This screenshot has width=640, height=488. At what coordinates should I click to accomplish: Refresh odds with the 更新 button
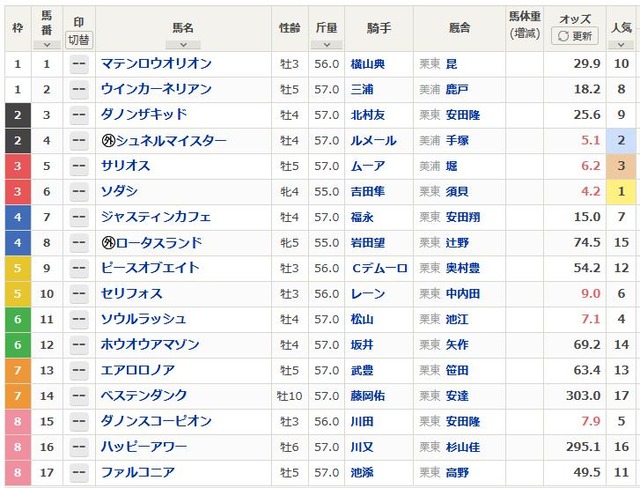pyautogui.click(x=575, y=36)
